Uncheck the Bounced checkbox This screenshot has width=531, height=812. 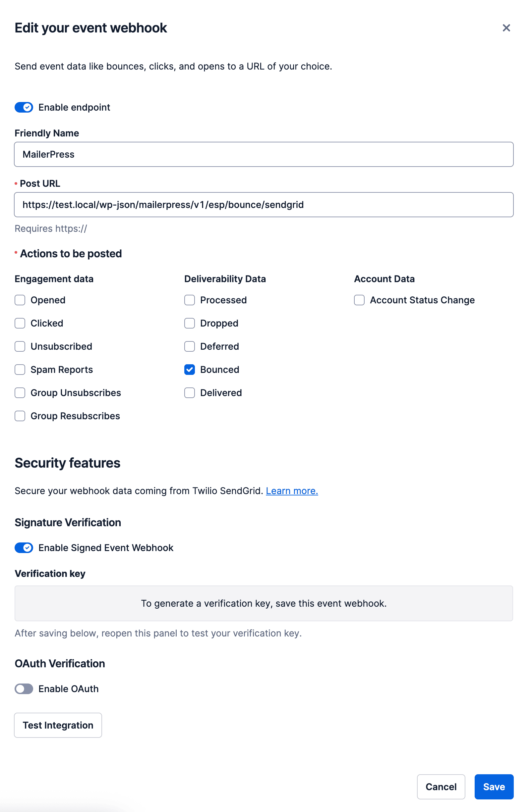coord(190,370)
